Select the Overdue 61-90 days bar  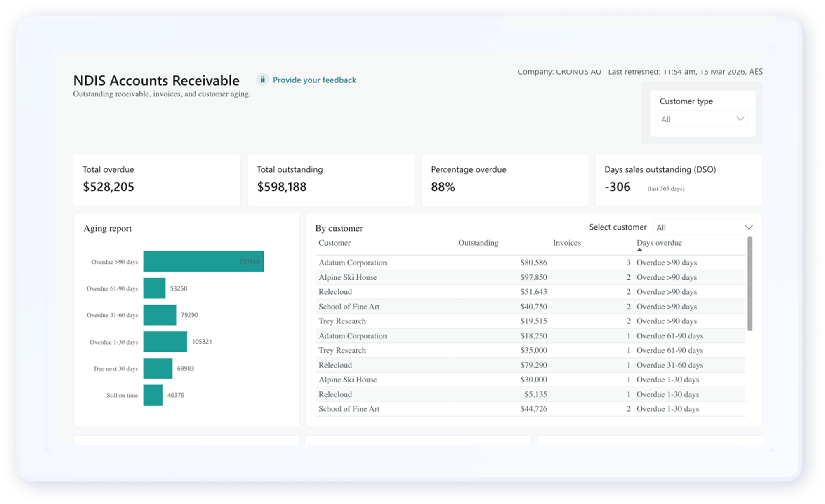[x=154, y=288]
